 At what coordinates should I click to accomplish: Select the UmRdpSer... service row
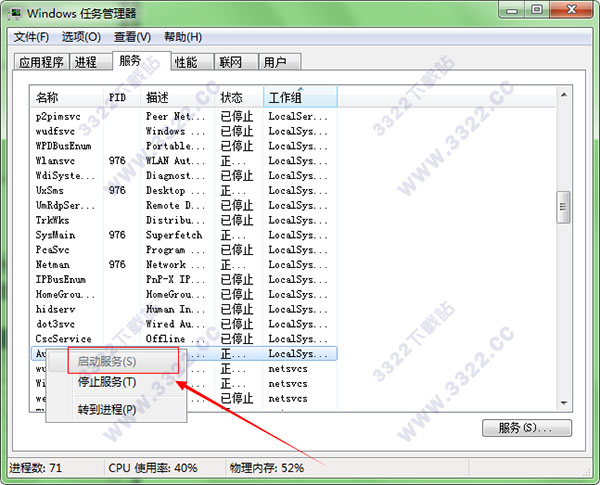coord(184,206)
